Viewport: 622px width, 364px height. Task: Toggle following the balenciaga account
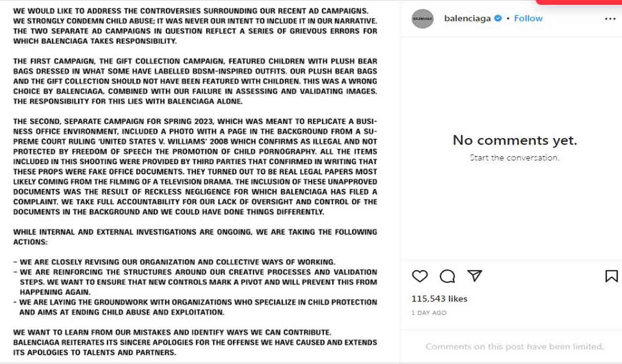tap(528, 18)
